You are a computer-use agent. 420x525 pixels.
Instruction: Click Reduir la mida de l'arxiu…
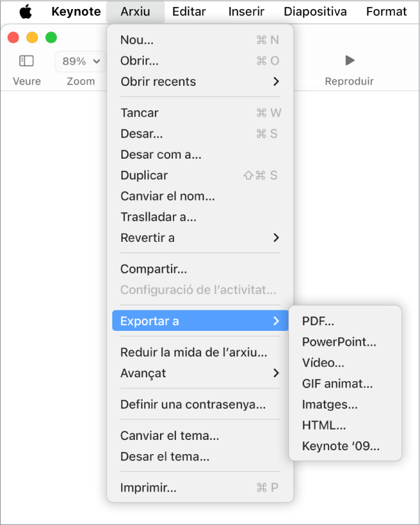[200, 352]
